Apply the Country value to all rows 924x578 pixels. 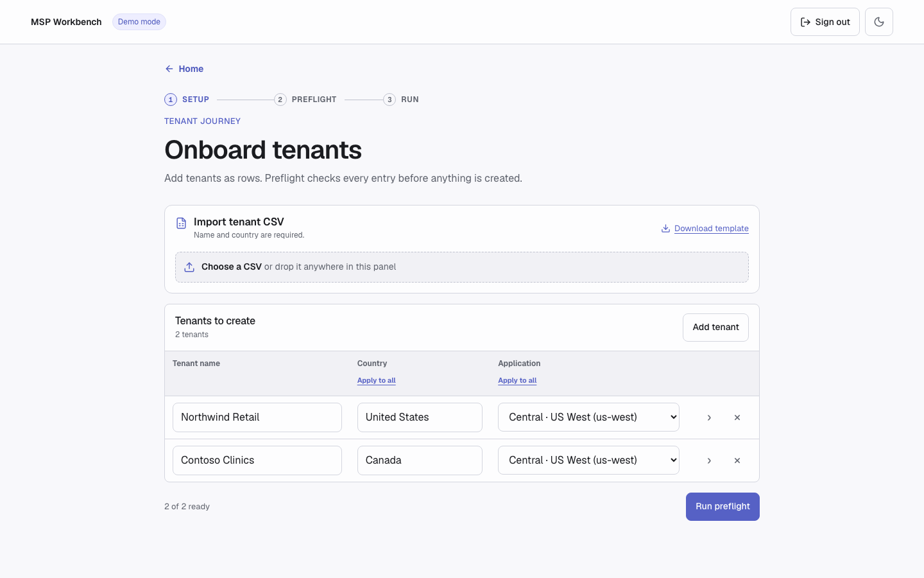pyautogui.click(x=377, y=381)
